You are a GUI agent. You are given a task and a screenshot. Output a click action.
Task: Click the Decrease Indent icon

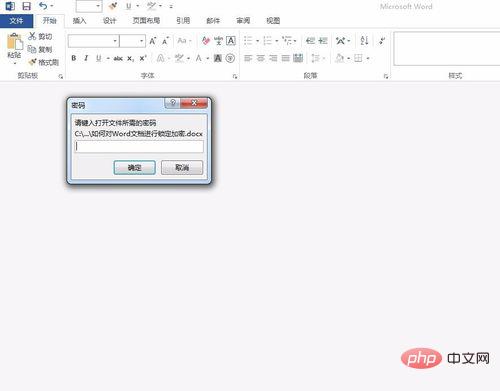pos(310,41)
